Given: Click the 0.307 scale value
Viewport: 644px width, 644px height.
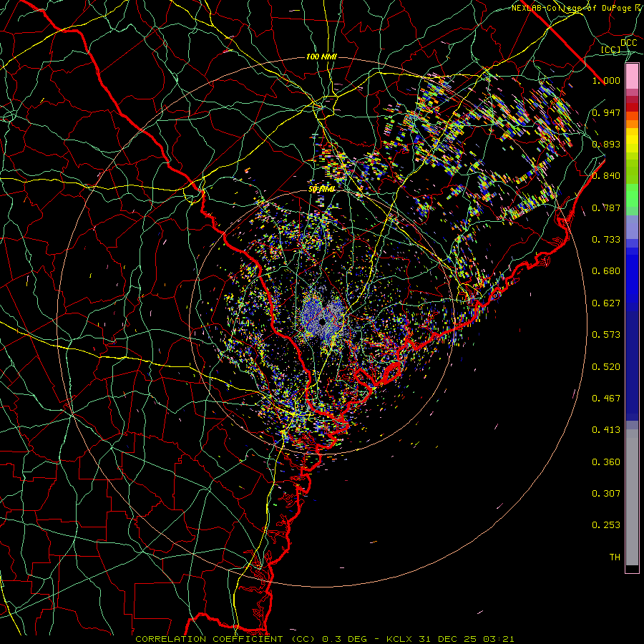Looking at the screenshot, I should pos(606,494).
